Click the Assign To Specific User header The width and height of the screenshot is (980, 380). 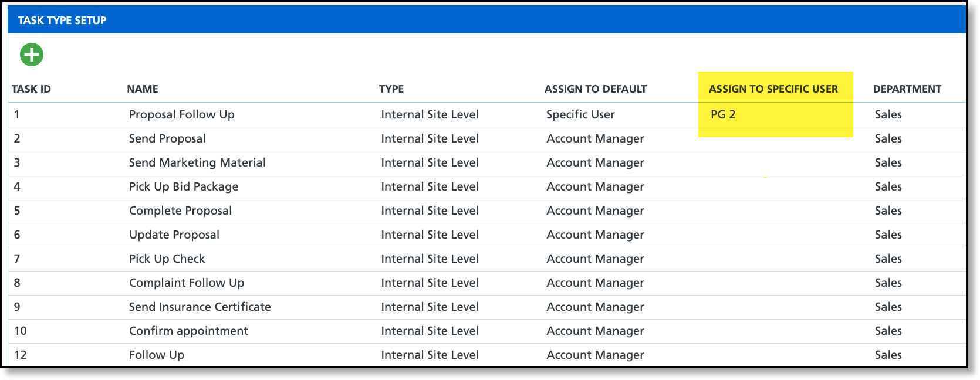point(773,89)
